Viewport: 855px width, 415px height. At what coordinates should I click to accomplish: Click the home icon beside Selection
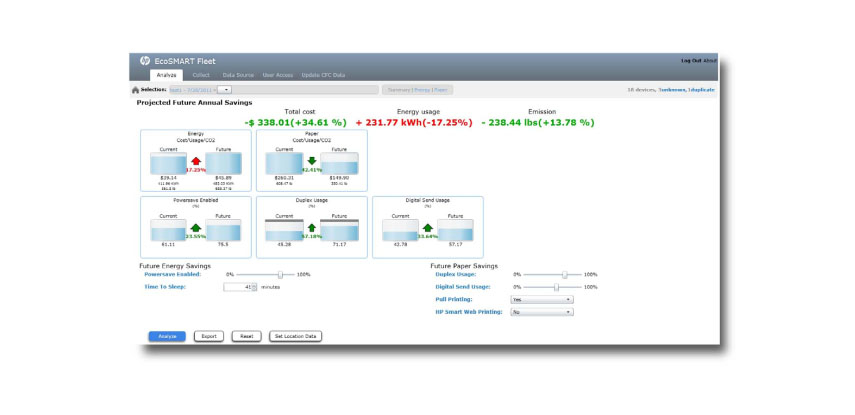(135, 90)
